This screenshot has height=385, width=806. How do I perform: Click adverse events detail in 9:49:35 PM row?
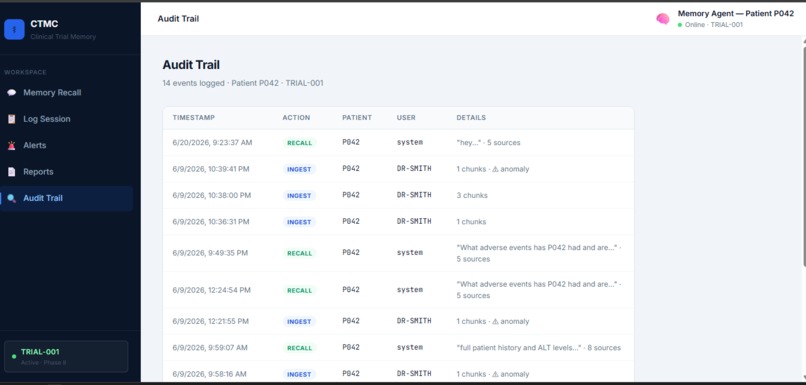pos(539,253)
